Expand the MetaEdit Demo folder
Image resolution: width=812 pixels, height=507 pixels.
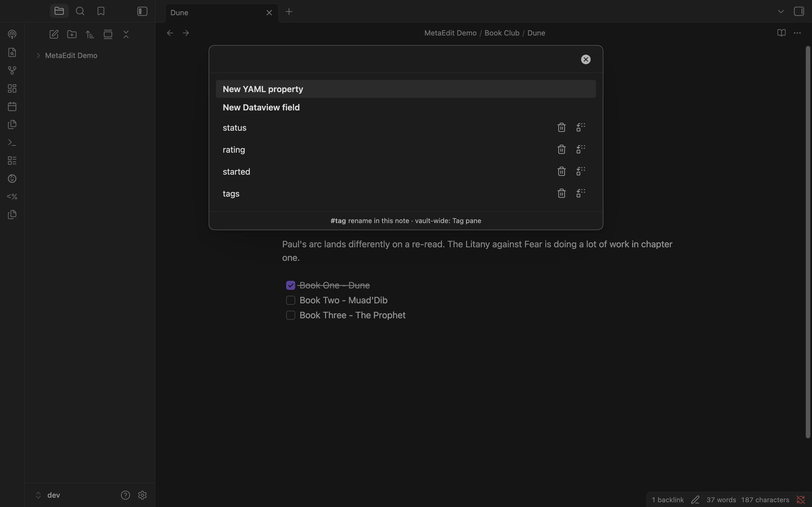coord(38,56)
